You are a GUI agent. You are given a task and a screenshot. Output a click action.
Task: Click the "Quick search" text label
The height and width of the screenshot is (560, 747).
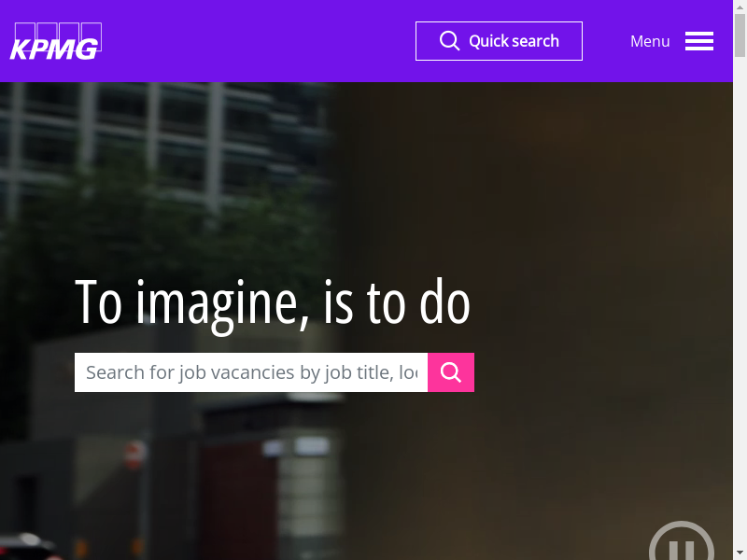tap(514, 41)
